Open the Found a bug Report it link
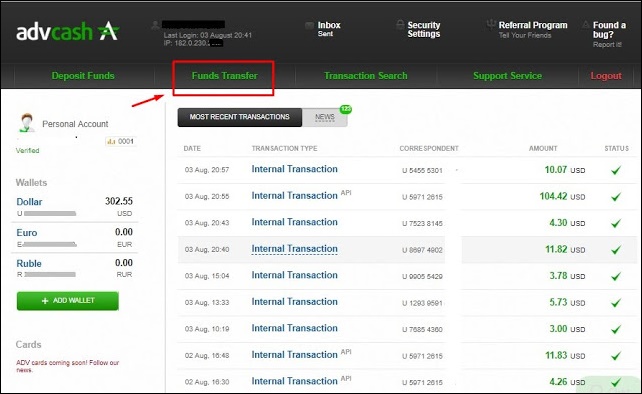 click(607, 45)
